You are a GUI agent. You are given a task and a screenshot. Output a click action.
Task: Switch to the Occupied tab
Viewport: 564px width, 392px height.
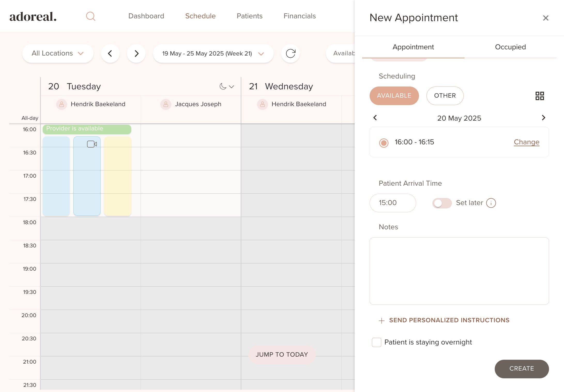click(x=510, y=47)
